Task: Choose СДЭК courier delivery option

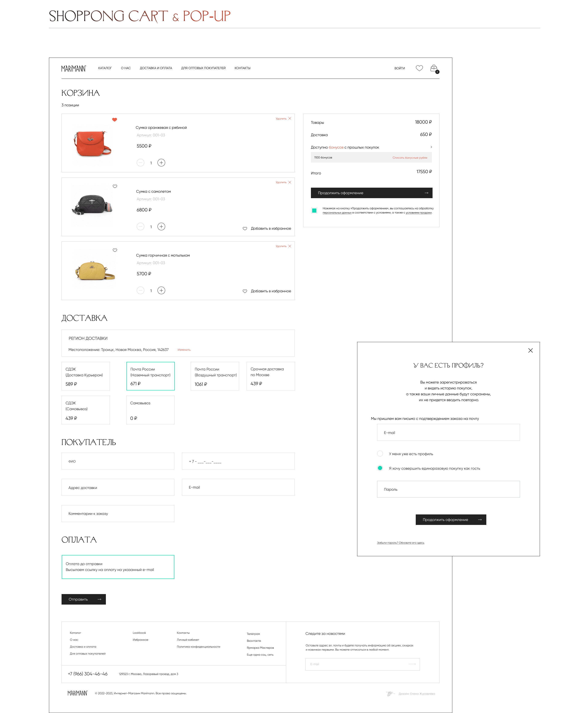Action: (85, 376)
